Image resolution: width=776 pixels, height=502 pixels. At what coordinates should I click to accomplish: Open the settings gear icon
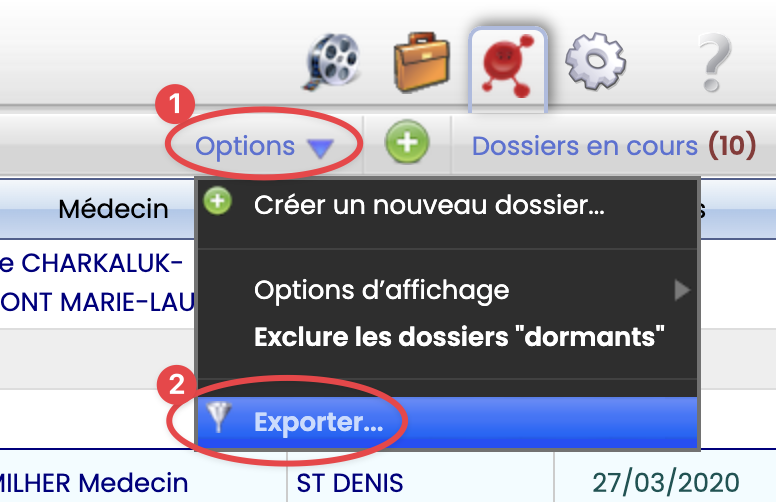pyautogui.click(x=595, y=61)
